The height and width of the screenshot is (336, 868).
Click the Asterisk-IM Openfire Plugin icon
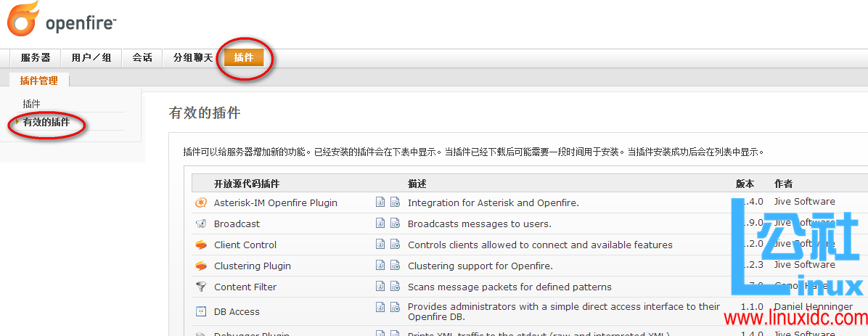pos(201,202)
